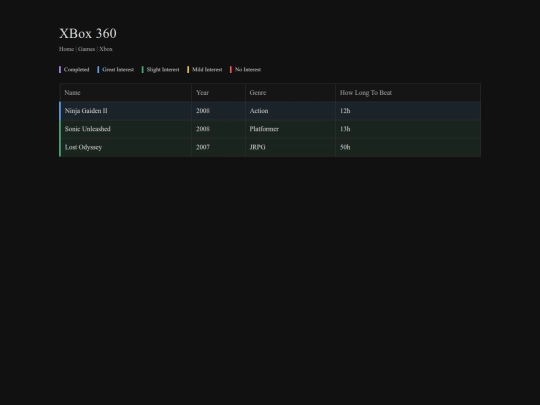Select the Lost Odyssey row name
The image size is (540, 405).
83,147
